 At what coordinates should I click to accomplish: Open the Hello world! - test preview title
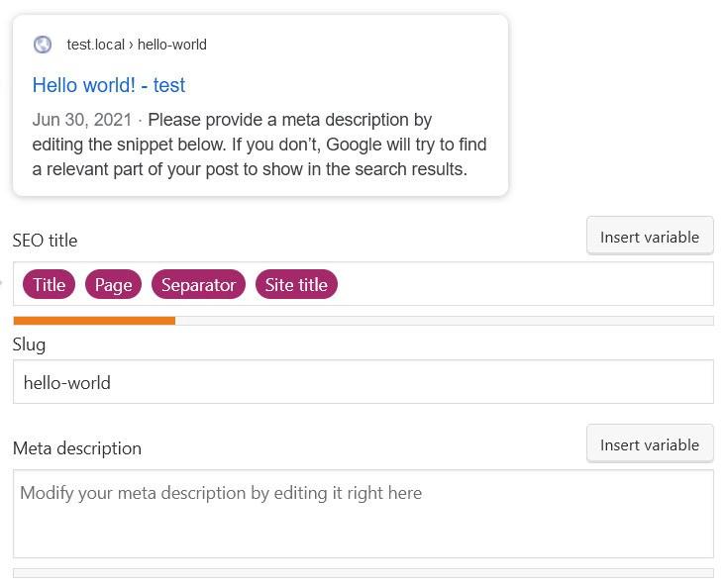pos(109,85)
